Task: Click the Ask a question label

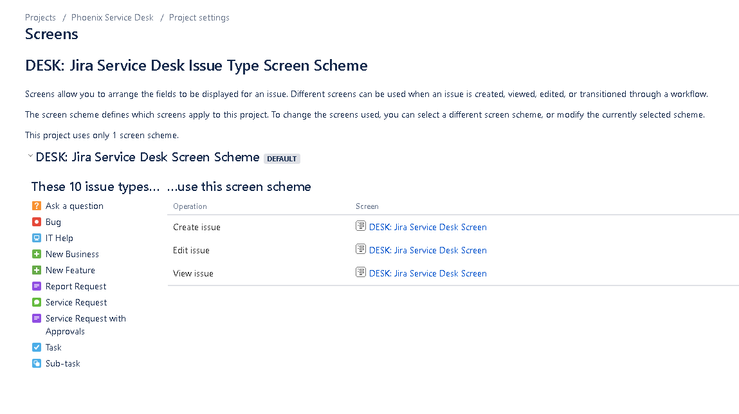Action: [x=74, y=206]
